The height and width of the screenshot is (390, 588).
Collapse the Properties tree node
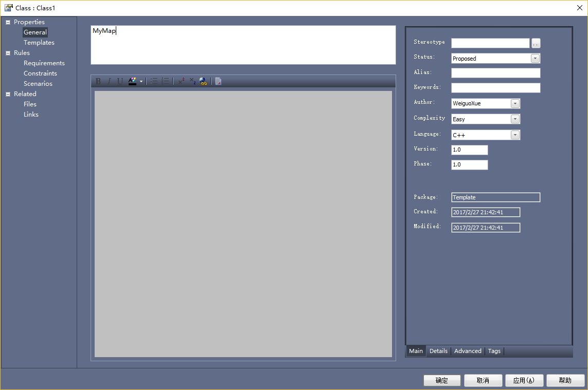point(8,22)
